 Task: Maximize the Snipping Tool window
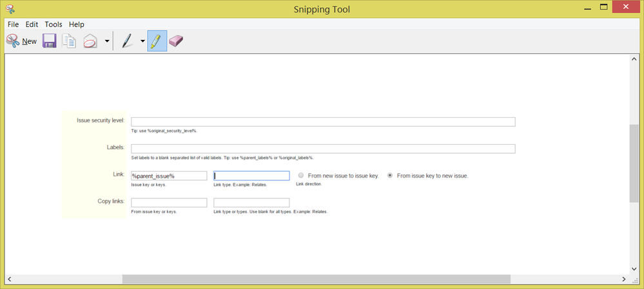click(x=604, y=6)
